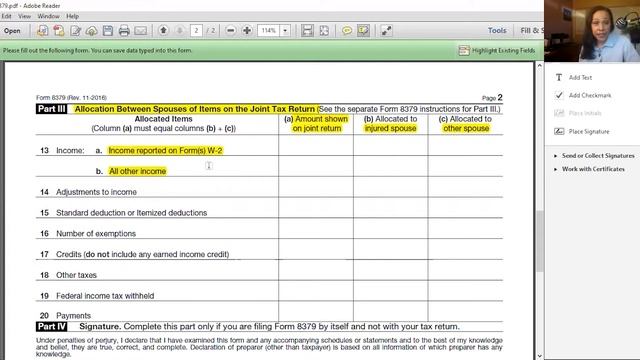Image resolution: width=640 pixels, height=360 pixels.
Task: Select the highlight text tool icon
Action: (x=363, y=31)
